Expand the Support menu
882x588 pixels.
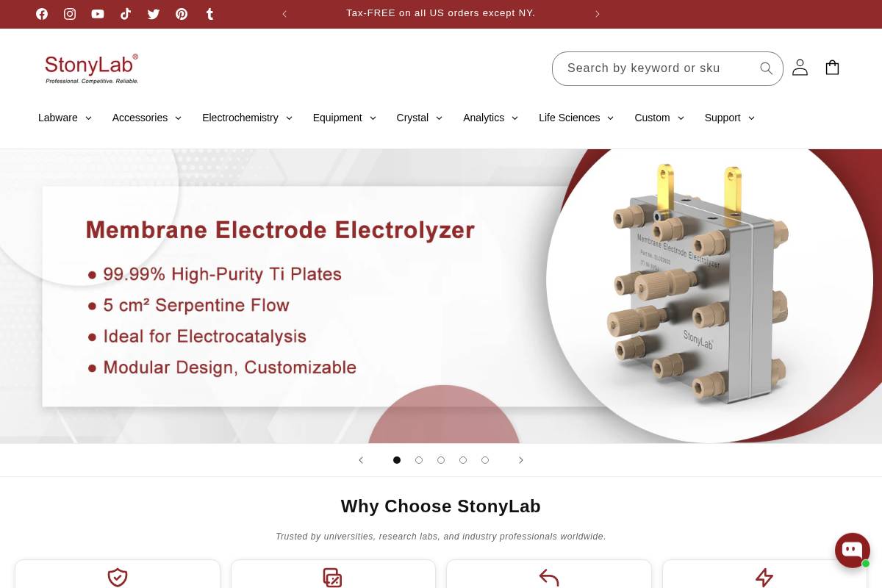click(730, 118)
